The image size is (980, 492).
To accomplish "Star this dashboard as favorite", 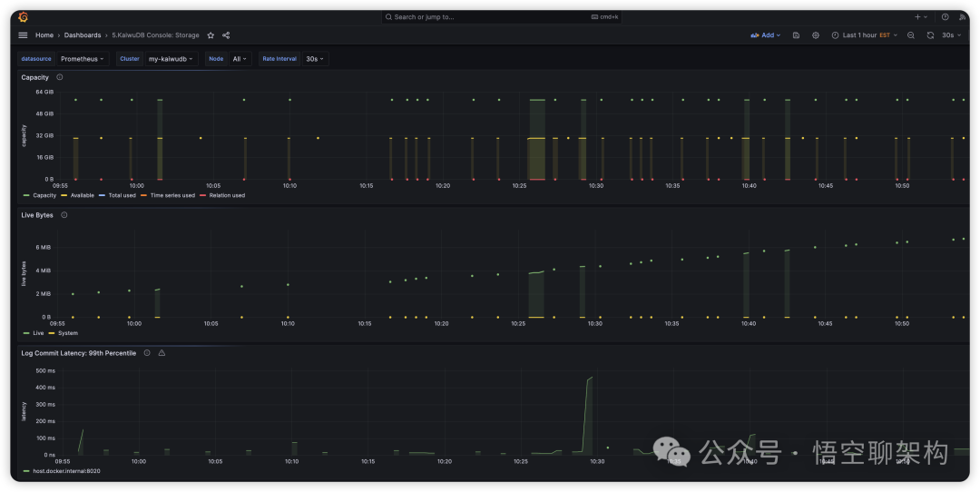I will (211, 35).
